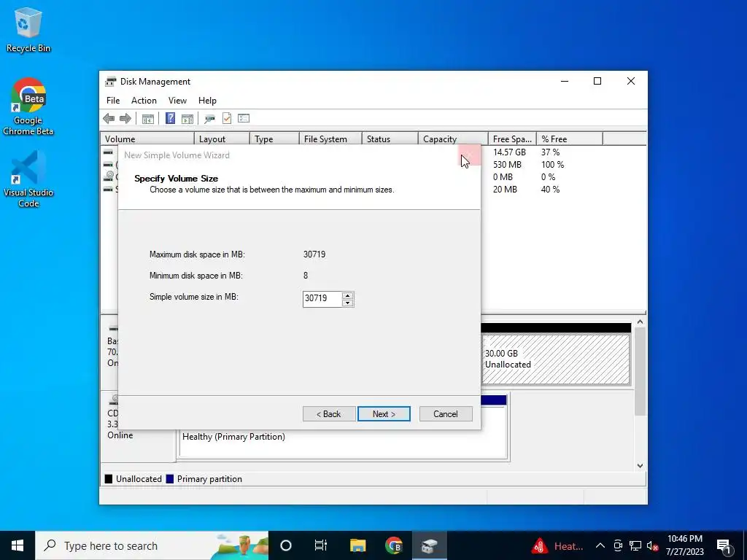Click the 37 % free value

click(550, 152)
